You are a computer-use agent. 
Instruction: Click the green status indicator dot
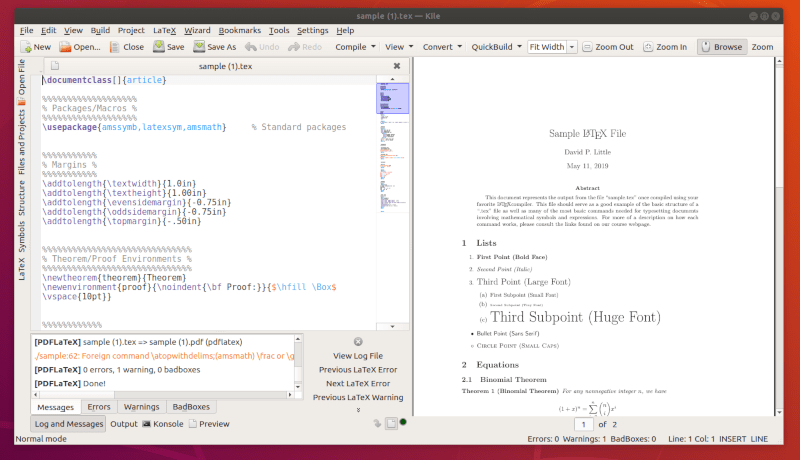click(403, 422)
